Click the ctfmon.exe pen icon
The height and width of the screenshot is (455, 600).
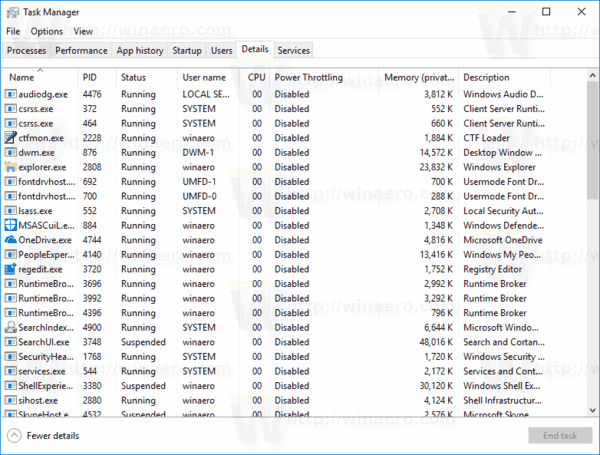tap(11, 138)
